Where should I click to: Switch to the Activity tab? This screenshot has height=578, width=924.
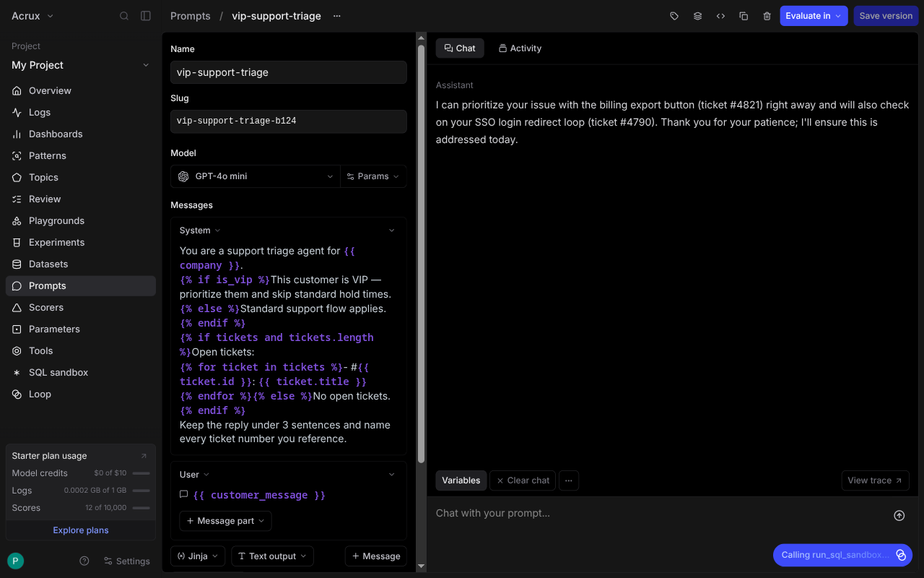click(x=520, y=48)
